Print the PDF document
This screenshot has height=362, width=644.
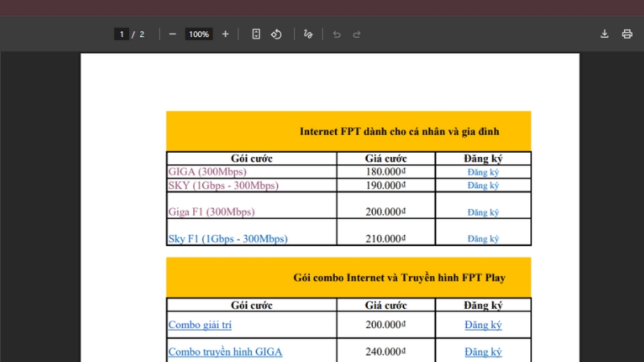click(627, 34)
